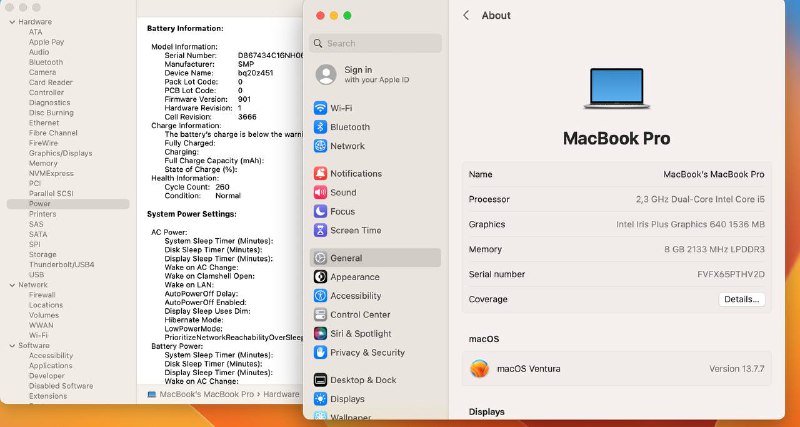Screen dimensions: 800x427
Task: Open Control Center icon
Action: coord(320,315)
